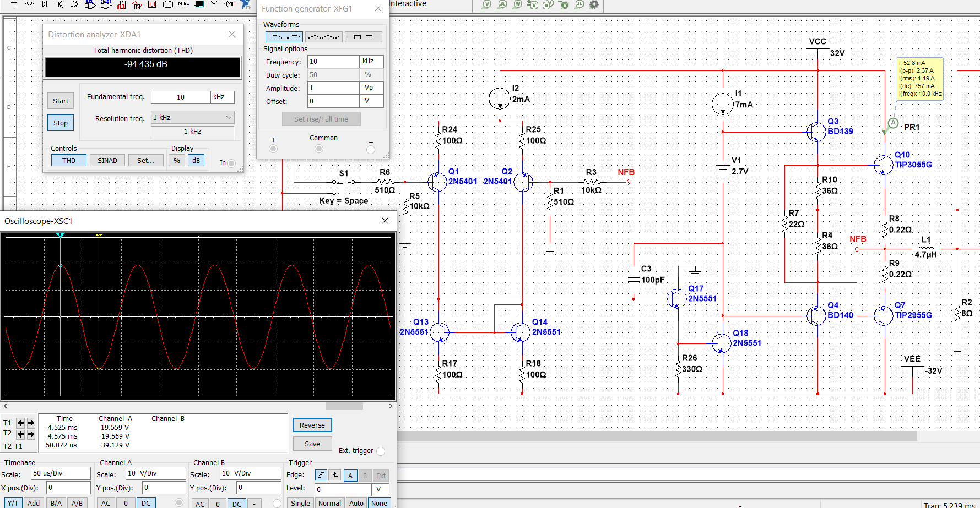Toggle the Ext. trigger terminal
Image resolution: width=980 pixels, height=508 pixels.
tap(381, 451)
